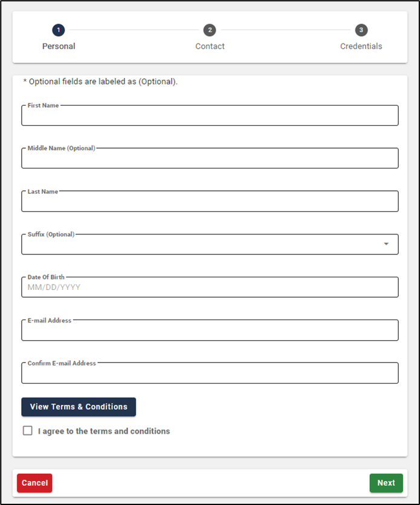This screenshot has width=420, height=505.
Task: Focus the Last Name text box
Action: coord(210,202)
